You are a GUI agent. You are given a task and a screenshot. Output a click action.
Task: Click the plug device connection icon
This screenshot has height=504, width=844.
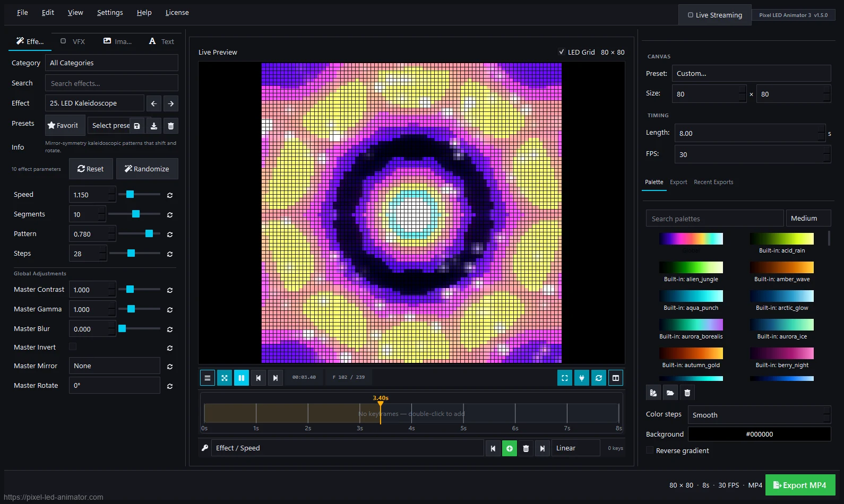(582, 378)
